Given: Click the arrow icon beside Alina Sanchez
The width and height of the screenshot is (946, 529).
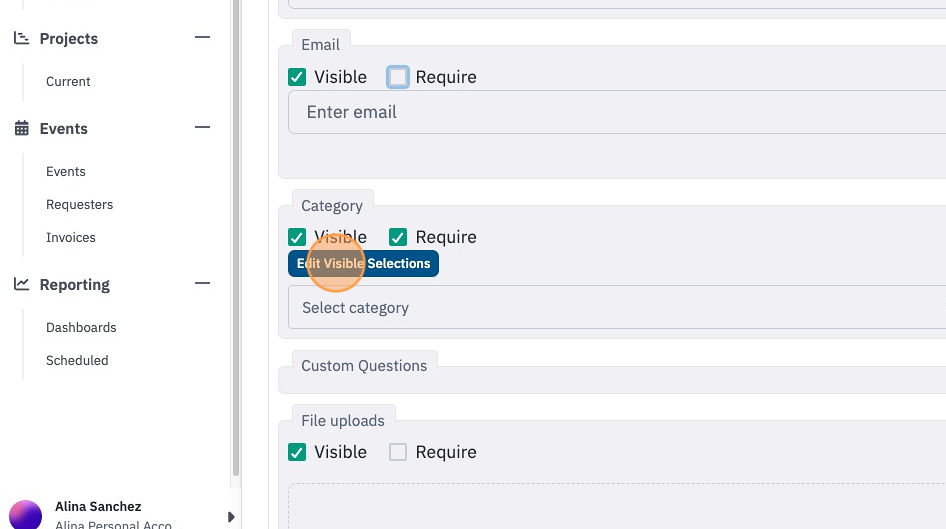Looking at the screenshot, I should point(230,517).
